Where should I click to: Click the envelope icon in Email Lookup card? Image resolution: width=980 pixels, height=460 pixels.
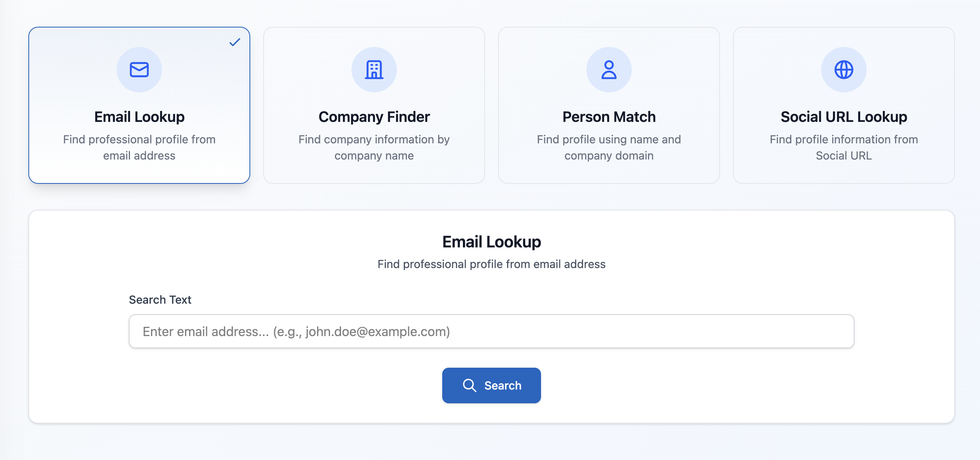tap(139, 70)
